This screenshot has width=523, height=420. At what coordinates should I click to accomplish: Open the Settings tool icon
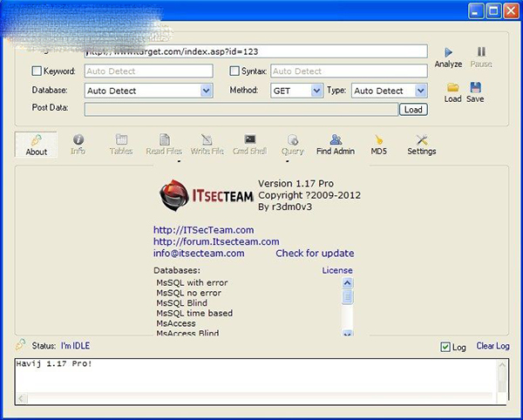(x=422, y=139)
